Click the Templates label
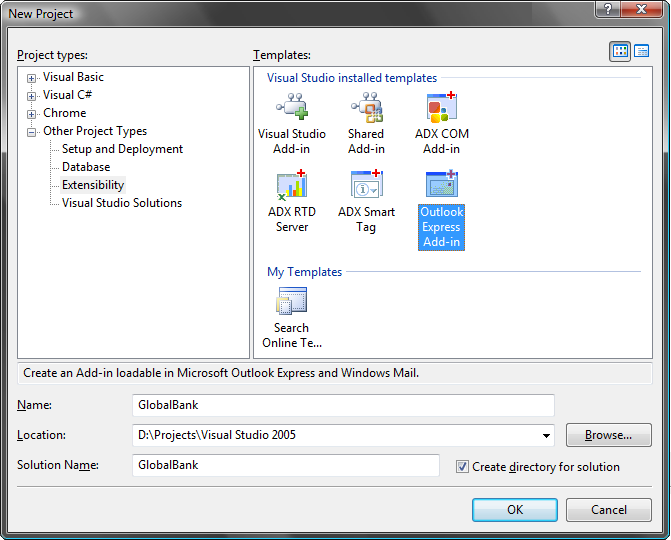The height and width of the screenshot is (540, 671). tap(282, 55)
